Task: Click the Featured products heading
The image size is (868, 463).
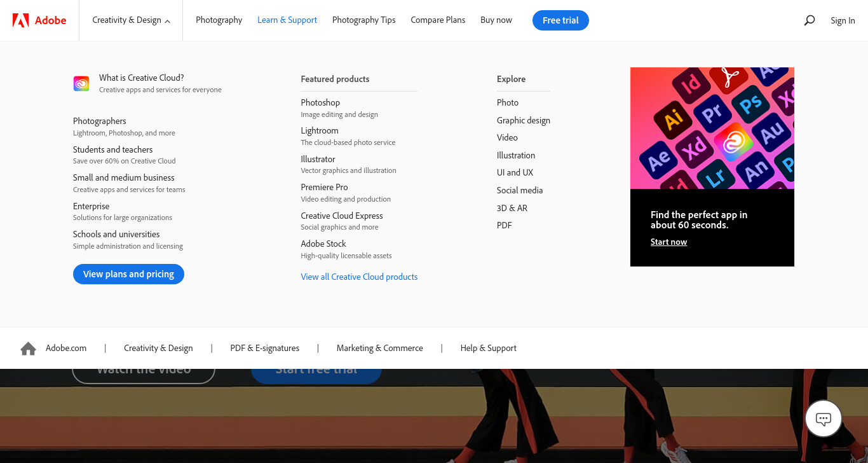Action: pyautogui.click(x=335, y=79)
